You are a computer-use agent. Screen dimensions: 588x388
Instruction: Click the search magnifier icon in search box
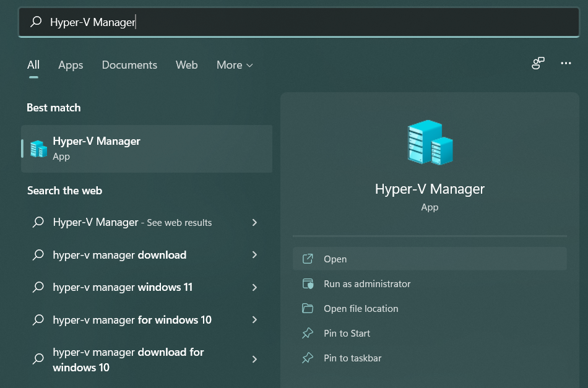click(37, 21)
